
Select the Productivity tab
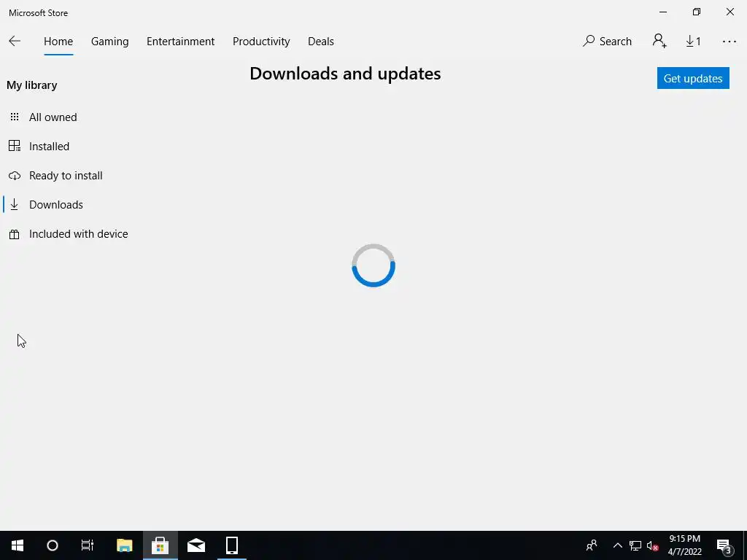click(261, 42)
